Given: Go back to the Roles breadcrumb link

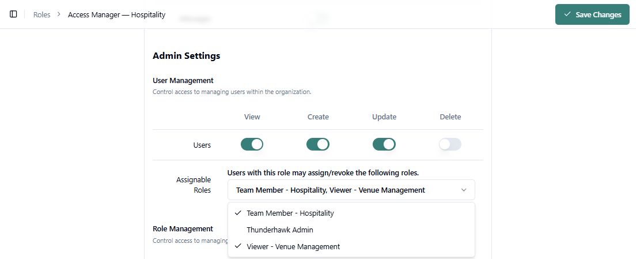Looking at the screenshot, I should click(42, 14).
